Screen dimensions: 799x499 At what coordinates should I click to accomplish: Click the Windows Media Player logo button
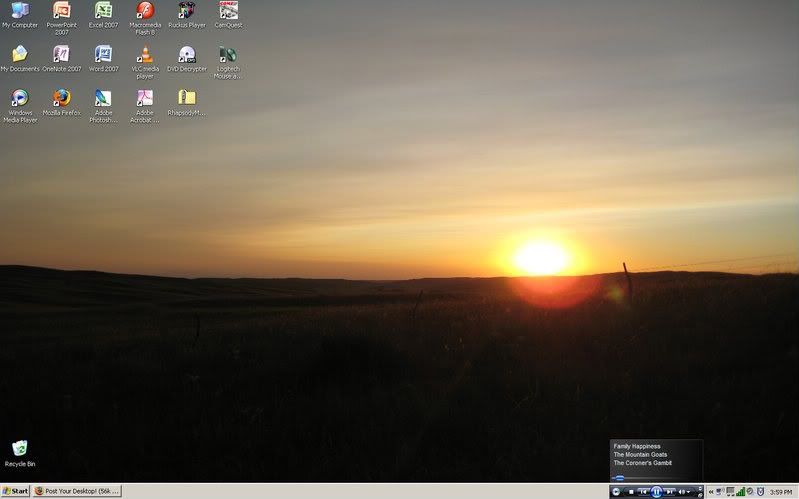point(616,492)
